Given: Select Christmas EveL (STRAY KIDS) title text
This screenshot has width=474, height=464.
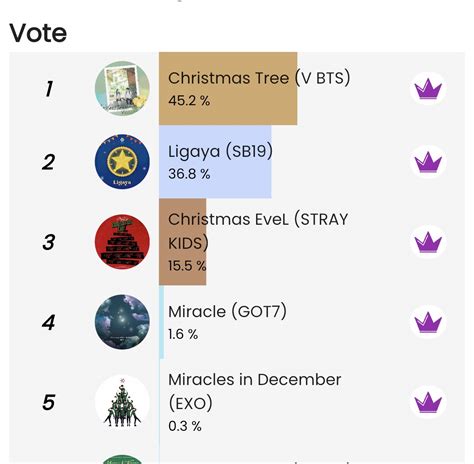Looking at the screenshot, I should 258,231.
